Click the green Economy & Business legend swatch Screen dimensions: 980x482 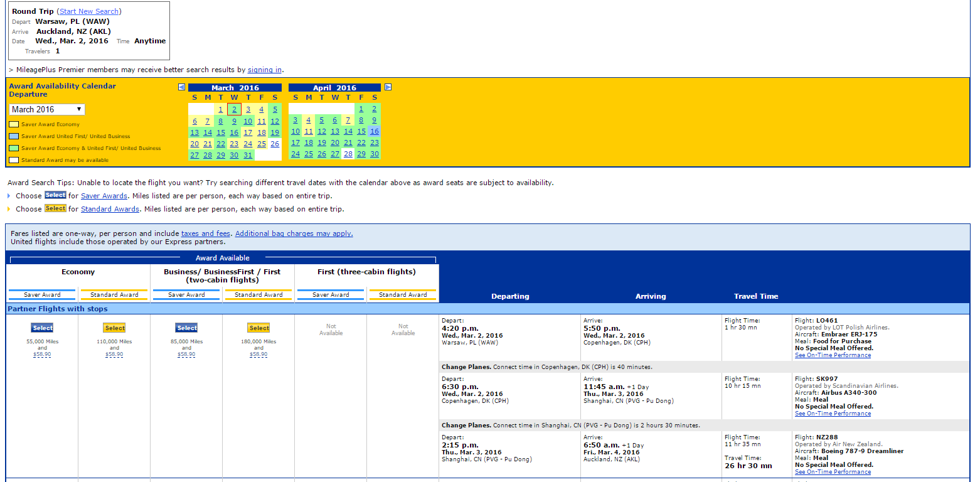tap(14, 148)
